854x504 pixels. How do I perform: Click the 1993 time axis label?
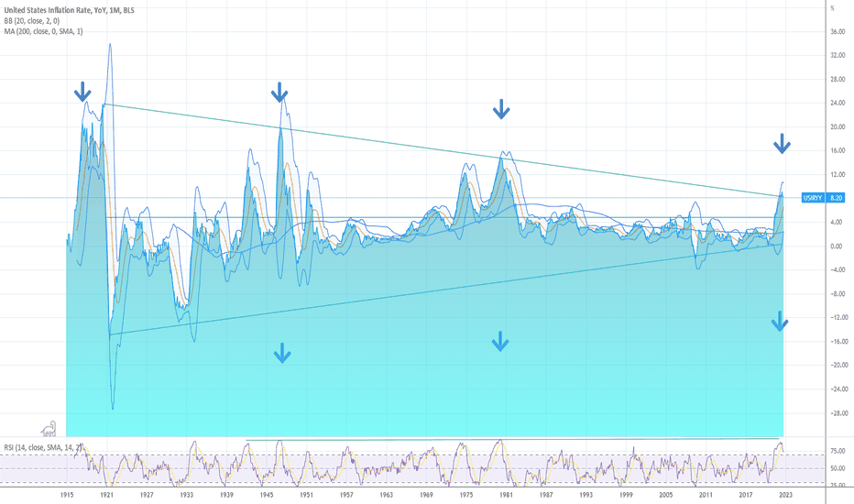pyautogui.click(x=586, y=495)
